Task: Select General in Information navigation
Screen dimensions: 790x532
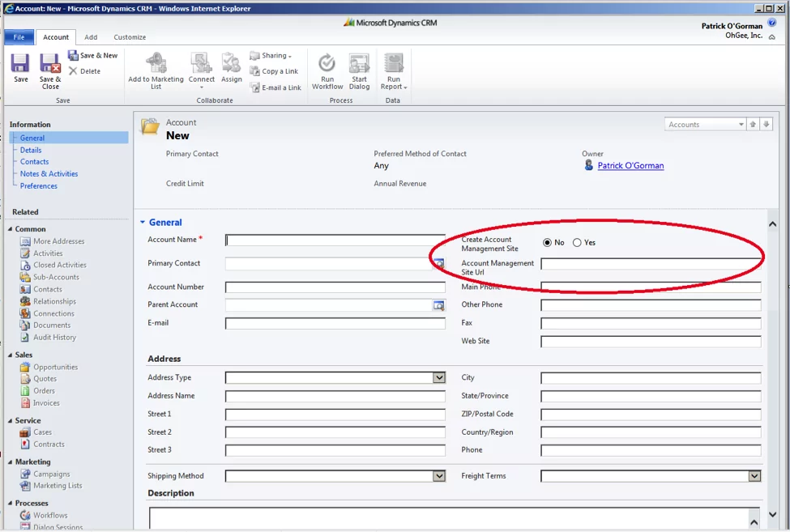Action: click(x=69, y=138)
